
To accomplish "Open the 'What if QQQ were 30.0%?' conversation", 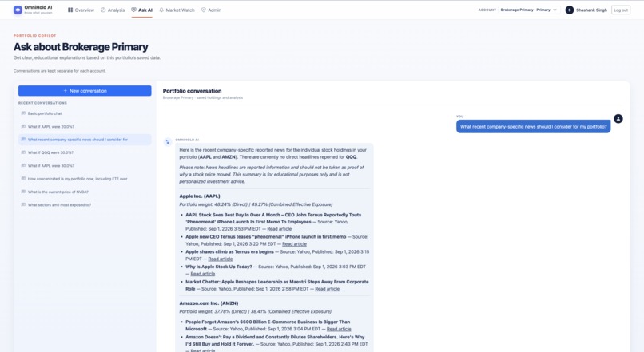I will [x=85, y=152].
